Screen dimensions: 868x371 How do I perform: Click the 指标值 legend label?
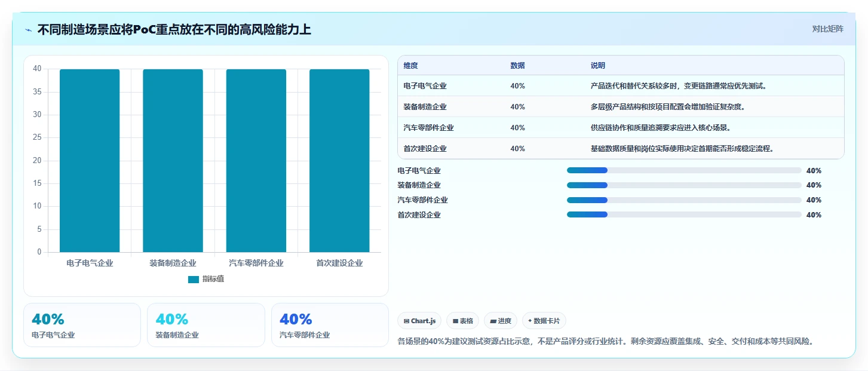pyautogui.click(x=213, y=279)
